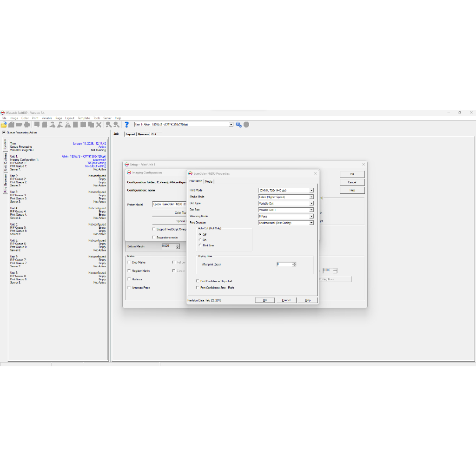Click the blue question mark help icon

pos(126,125)
